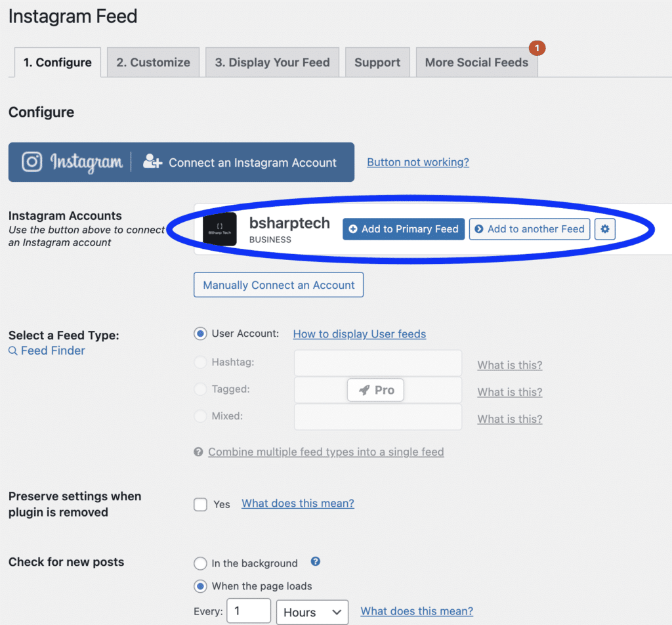
Task: Click the BUSINESS account type label
Action: pos(270,240)
